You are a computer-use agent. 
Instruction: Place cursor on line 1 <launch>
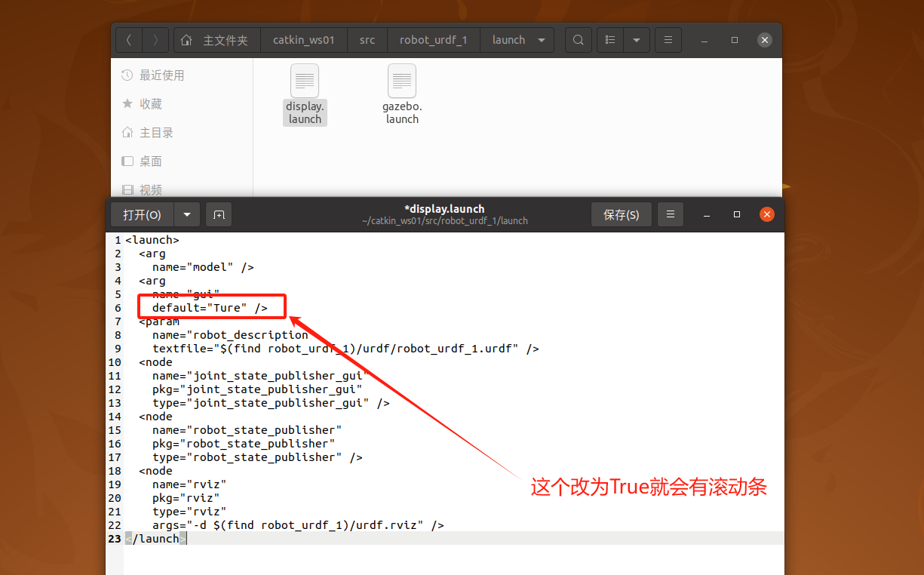pyautogui.click(x=152, y=240)
